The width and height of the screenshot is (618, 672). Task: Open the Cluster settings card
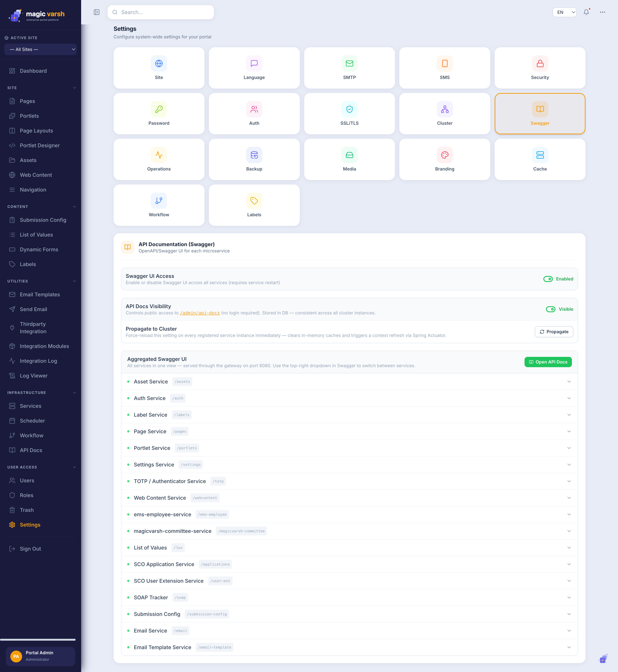click(445, 114)
